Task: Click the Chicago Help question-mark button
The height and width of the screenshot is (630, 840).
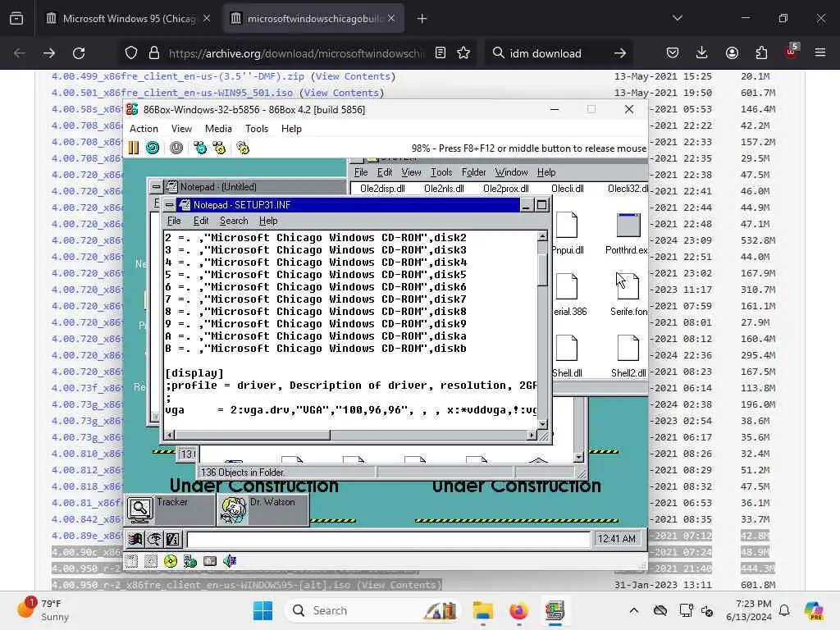Action: click(x=172, y=540)
